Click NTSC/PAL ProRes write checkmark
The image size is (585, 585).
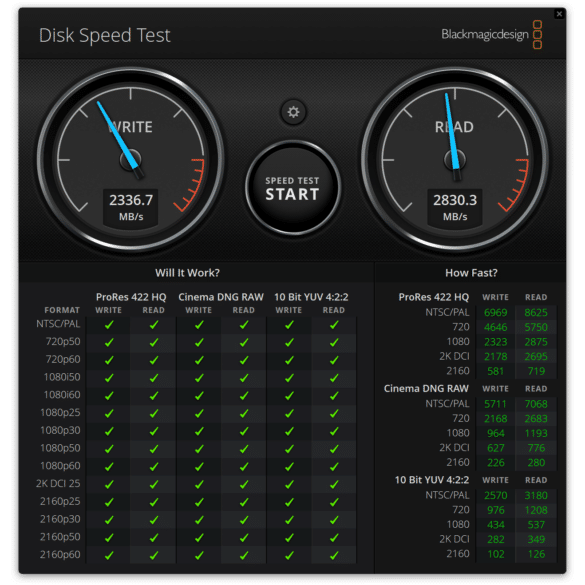click(x=109, y=325)
